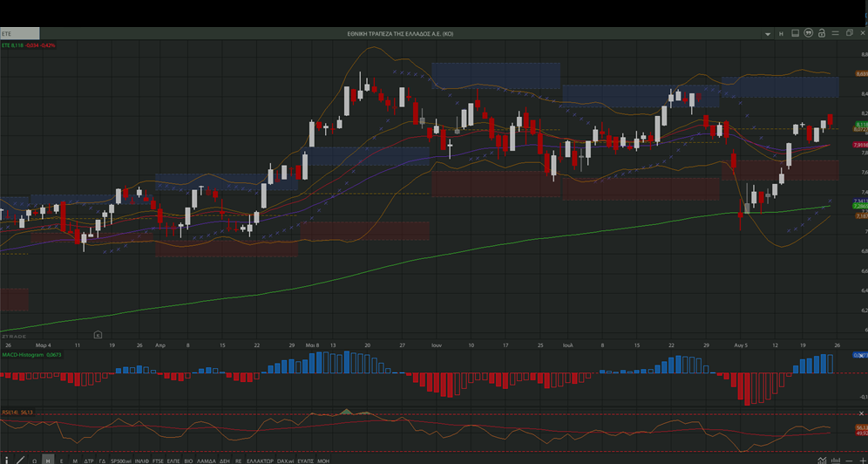Viewport: 868px width, 464px height.
Task: Switch to the ΕΥΑΠΣ chart
Action: 306,461
